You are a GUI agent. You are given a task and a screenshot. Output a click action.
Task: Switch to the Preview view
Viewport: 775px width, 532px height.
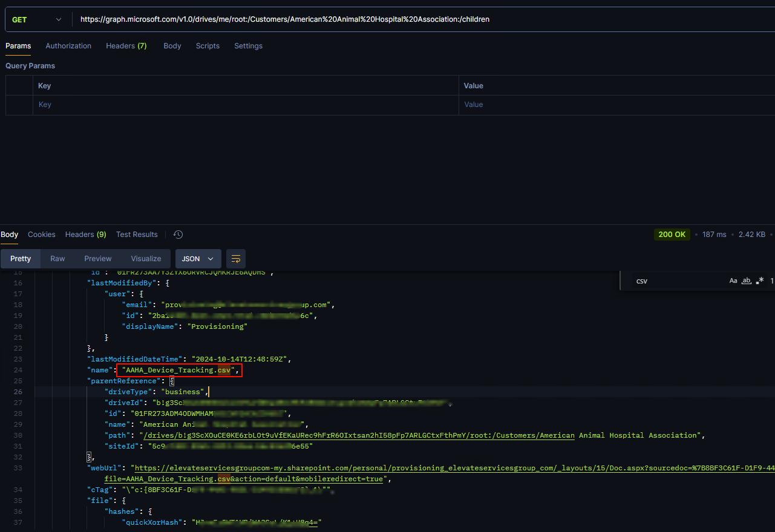pyautogui.click(x=98, y=259)
